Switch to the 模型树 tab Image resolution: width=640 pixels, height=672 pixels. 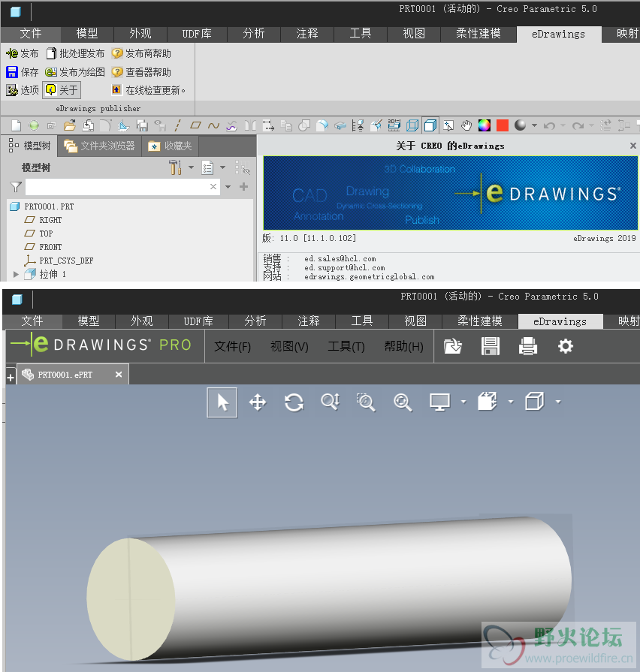tap(29, 146)
